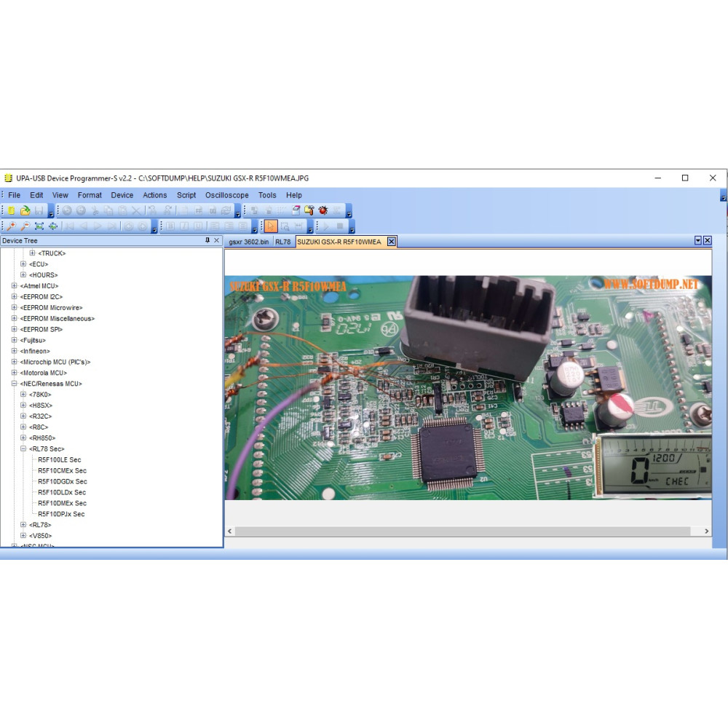The width and height of the screenshot is (728, 728).
Task: Switch to the gsxr 3602.bin tab
Action: (249, 242)
